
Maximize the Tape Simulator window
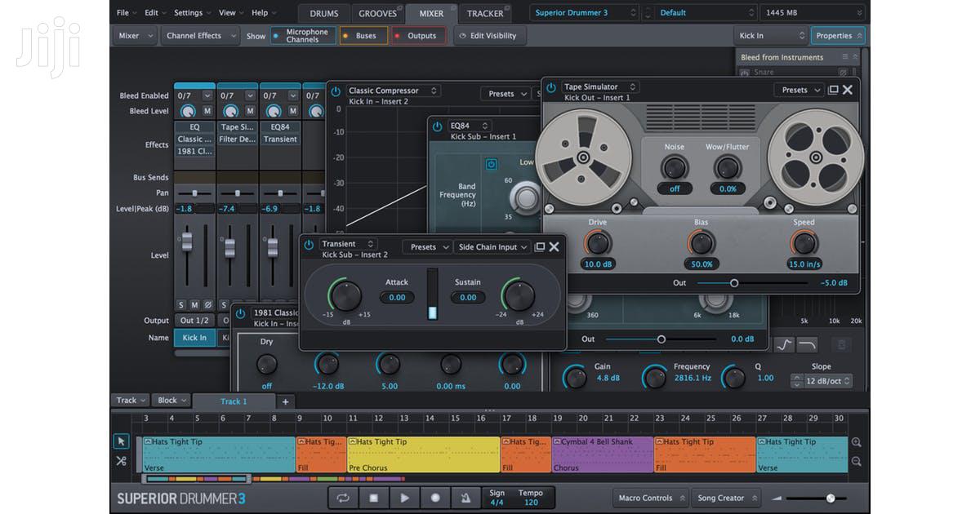(833, 90)
